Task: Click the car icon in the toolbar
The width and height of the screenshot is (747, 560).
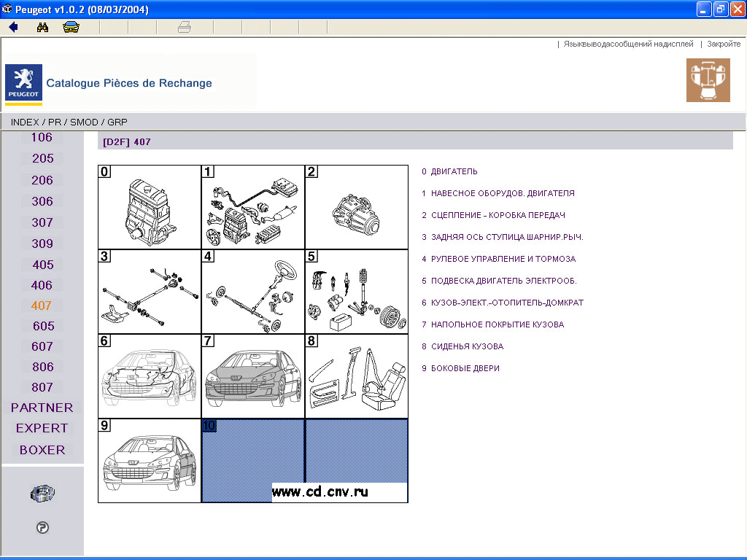Action: click(71, 27)
